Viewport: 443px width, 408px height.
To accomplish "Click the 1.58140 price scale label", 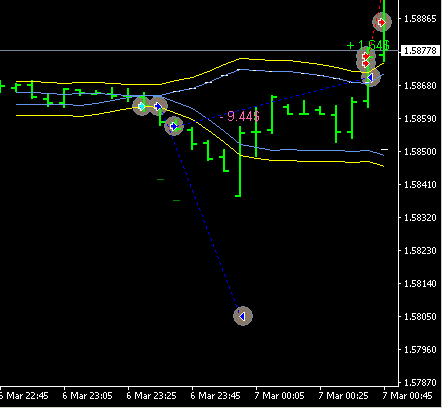I will tap(420, 284).
